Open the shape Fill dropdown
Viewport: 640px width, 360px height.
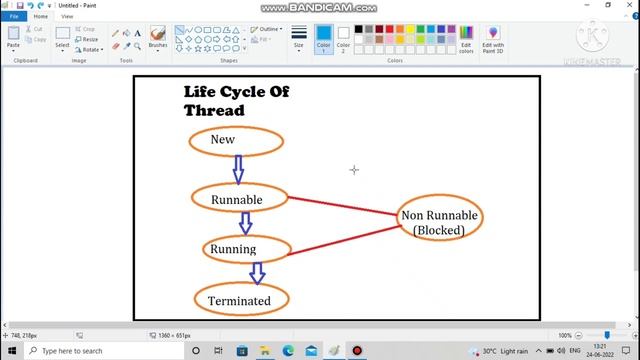click(261, 40)
